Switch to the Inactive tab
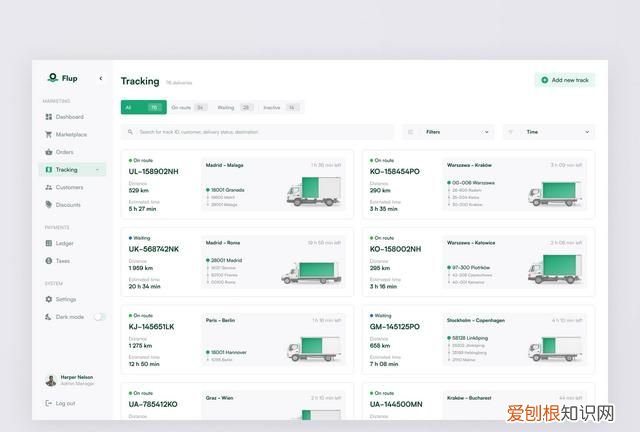 point(280,107)
